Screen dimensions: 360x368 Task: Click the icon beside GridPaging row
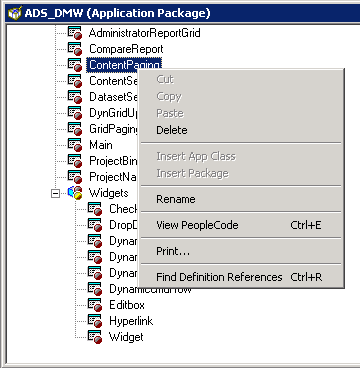(x=75, y=129)
